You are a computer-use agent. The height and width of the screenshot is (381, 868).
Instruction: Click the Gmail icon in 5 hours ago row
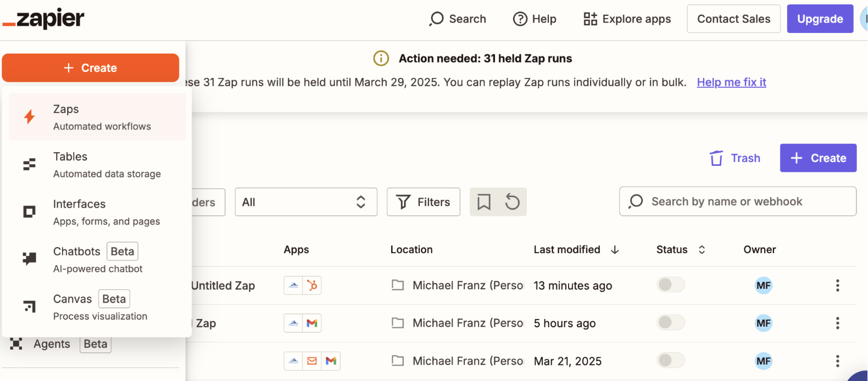tap(312, 323)
